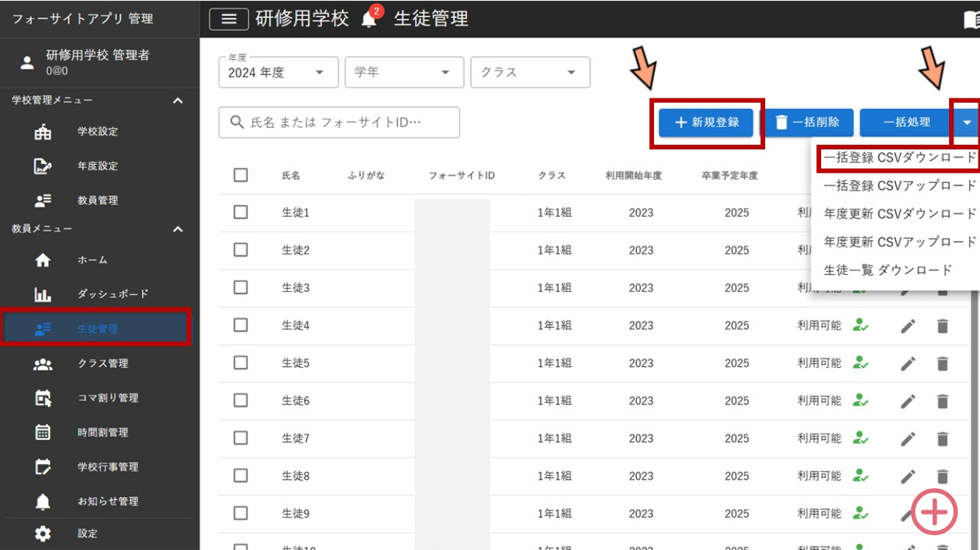This screenshot has height=550, width=980.
Task: Check the box for 生徒6
Action: coord(241,400)
